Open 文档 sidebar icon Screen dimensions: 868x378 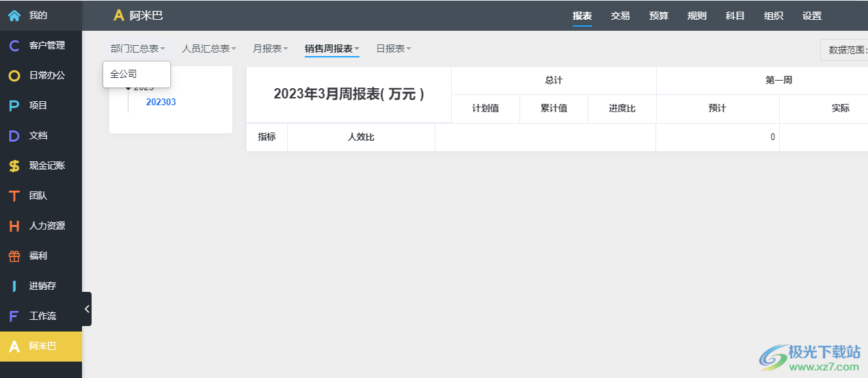[x=14, y=135]
